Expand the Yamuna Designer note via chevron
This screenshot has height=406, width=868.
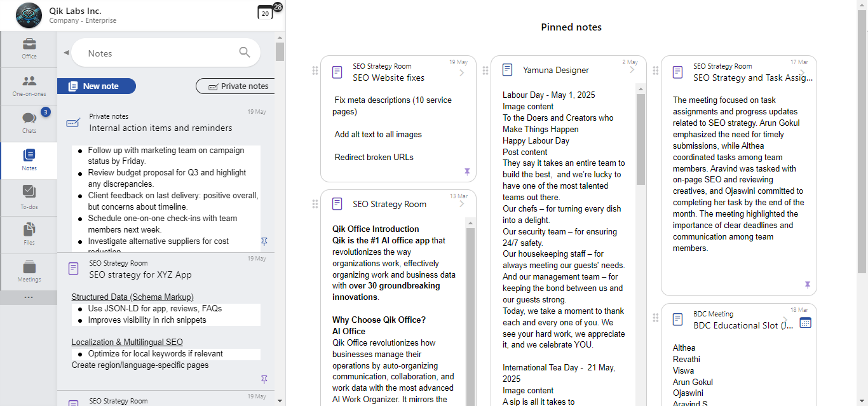(632, 71)
